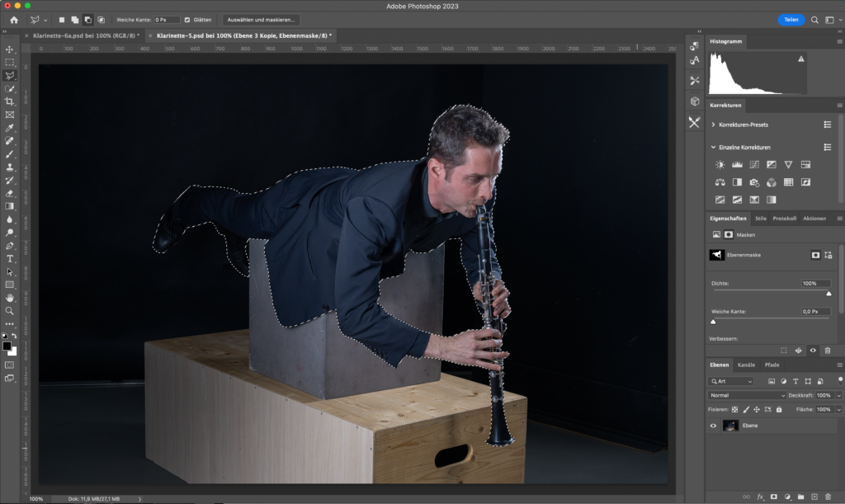Screen dimensions: 845x504
Task: Add a Black & White adjustment
Action: click(737, 182)
